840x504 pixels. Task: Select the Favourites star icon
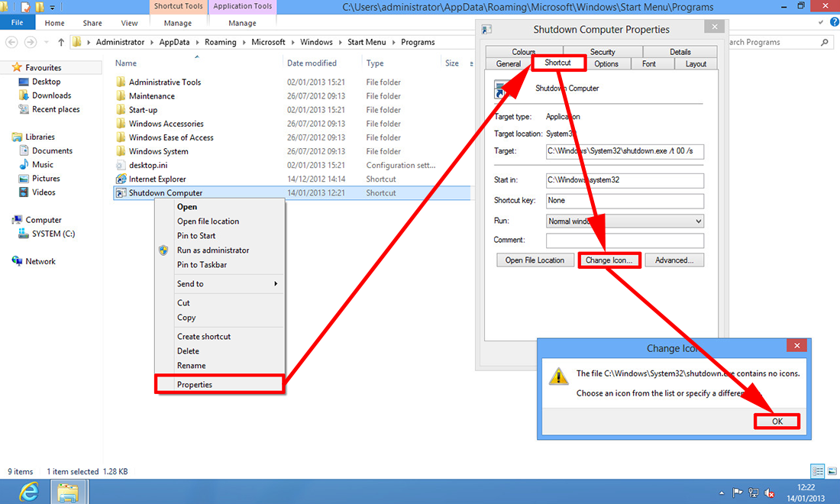(17, 67)
